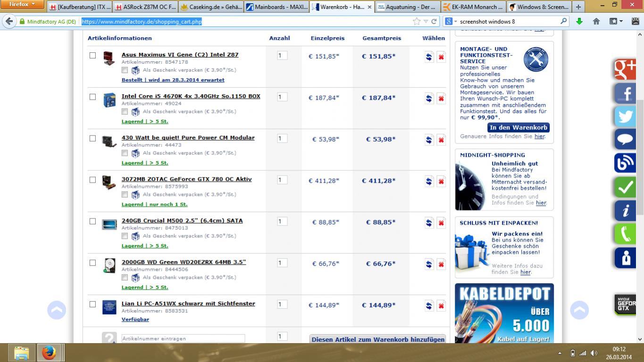Update icon for WD Green WD20EZRX row
The height and width of the screenshot is (362, 644).
click(x=429, y=264)
